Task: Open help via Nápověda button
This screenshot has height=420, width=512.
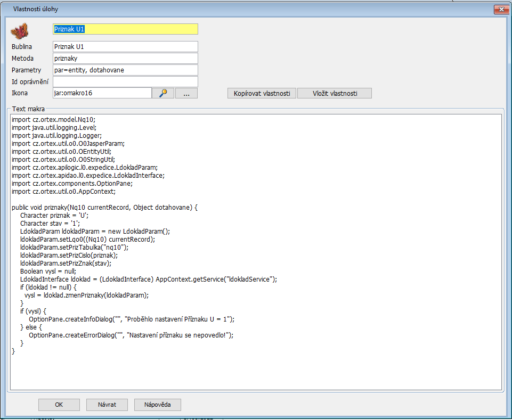Action: point(157,405)
